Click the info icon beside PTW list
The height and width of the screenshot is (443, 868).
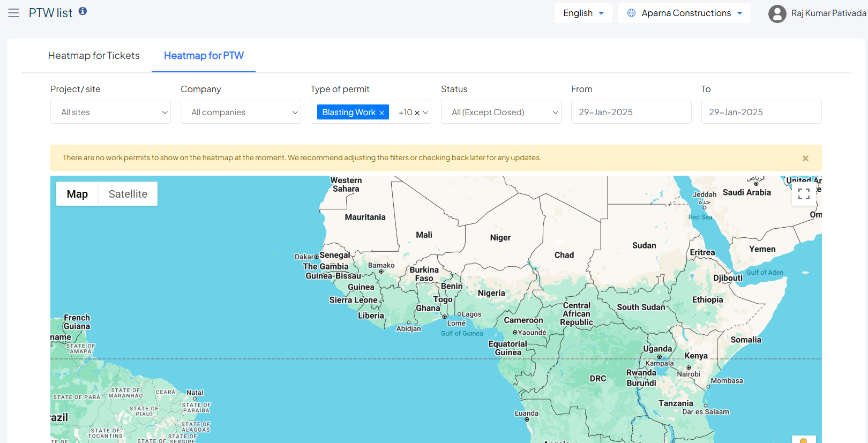83,11
